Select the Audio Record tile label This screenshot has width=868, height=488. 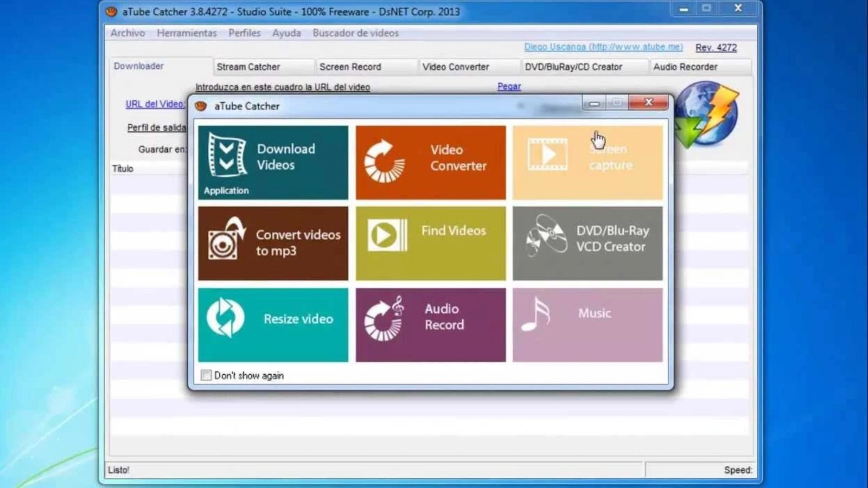pos(444,317)
